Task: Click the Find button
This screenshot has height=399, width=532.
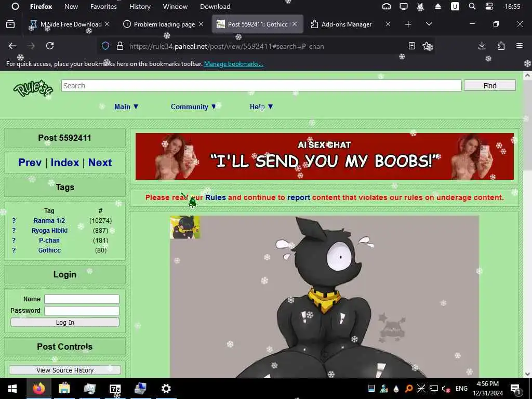Action: tap(489, 86)
